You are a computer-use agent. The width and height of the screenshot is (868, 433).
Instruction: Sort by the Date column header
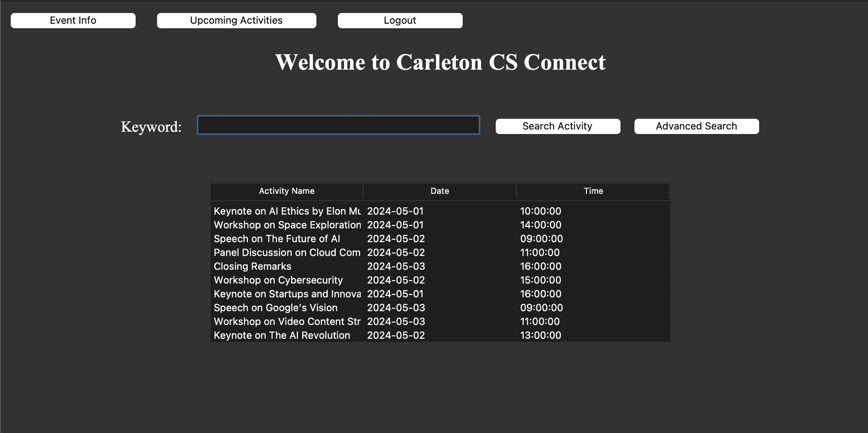point(440,191)
